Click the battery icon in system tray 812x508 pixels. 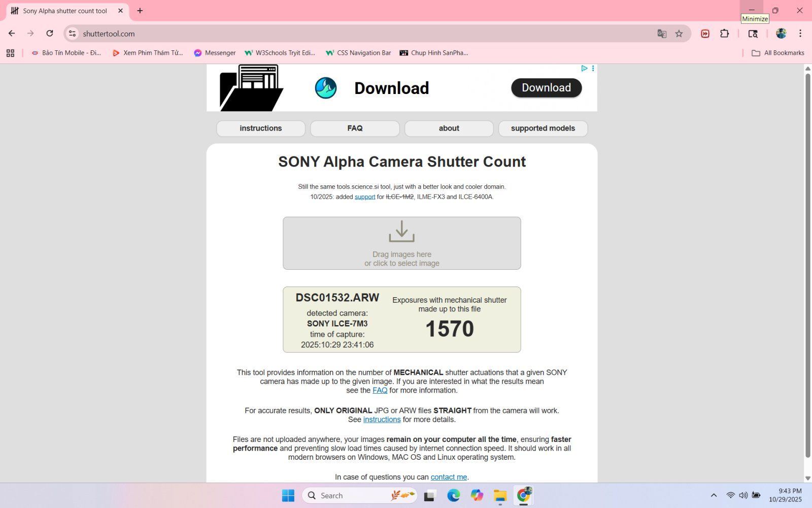click(x=756, y=495)
